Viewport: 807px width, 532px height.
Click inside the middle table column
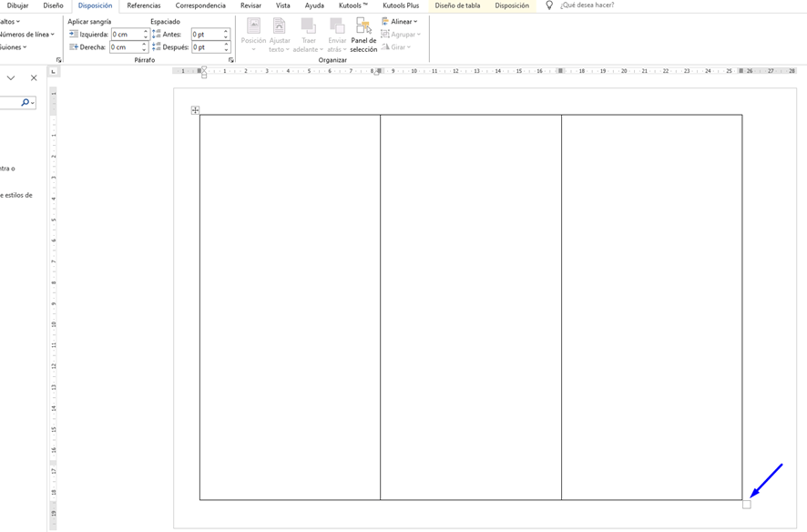click(471, 307)
